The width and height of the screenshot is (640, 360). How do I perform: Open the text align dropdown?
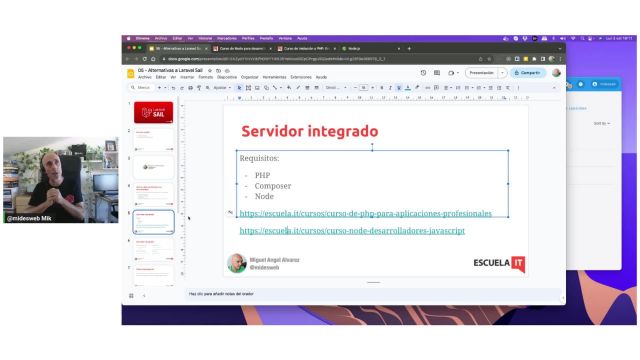448,88
